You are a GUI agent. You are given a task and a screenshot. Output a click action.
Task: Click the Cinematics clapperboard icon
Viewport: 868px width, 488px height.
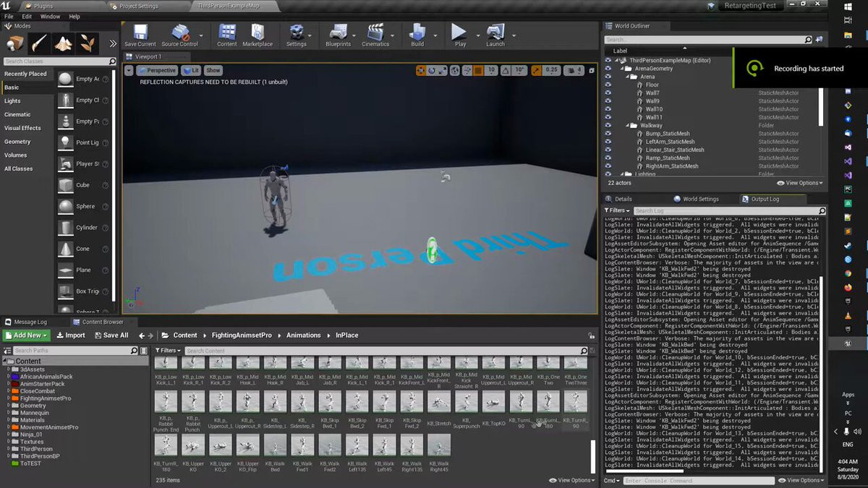click(375, 34)
